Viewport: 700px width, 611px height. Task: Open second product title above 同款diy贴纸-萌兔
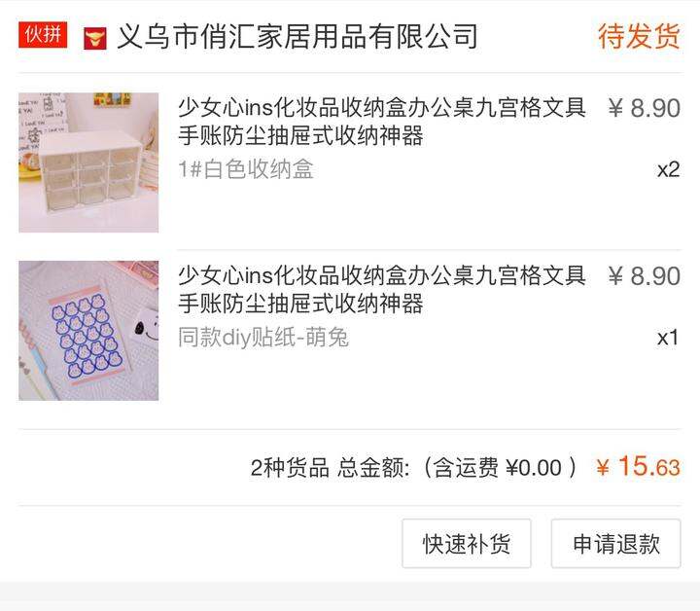(382, 289)
